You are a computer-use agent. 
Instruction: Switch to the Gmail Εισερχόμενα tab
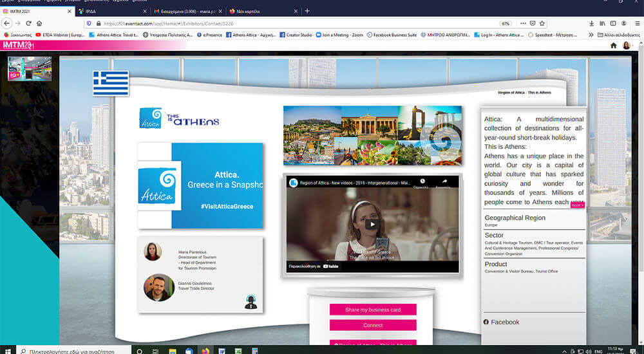[x=188, y=11]
